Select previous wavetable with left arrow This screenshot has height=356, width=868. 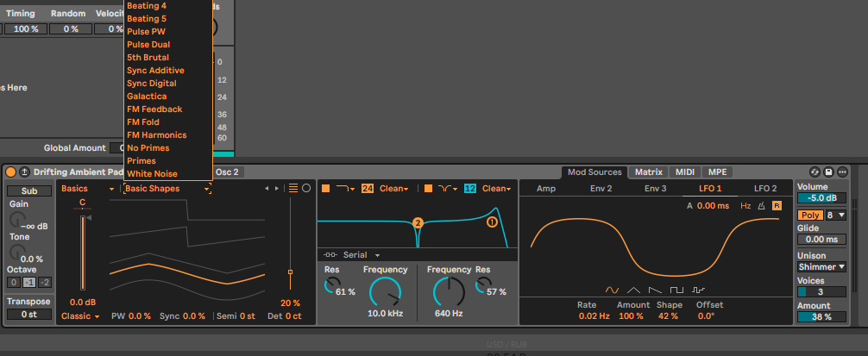(x=267, y=189)
